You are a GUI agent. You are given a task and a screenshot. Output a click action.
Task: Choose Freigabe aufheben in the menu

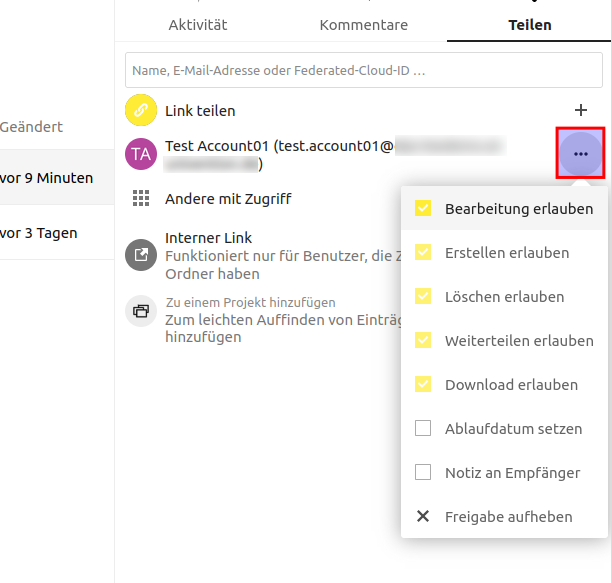point(504,516)
